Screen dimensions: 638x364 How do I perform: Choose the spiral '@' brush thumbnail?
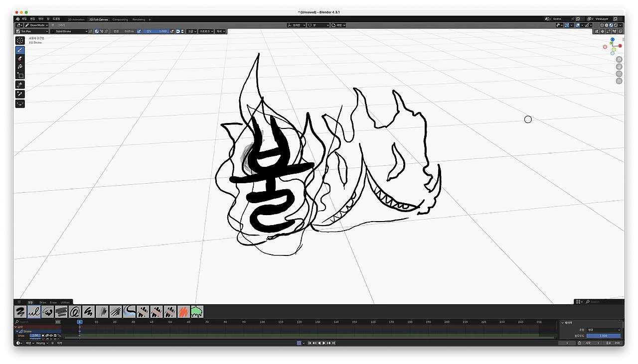75,312
